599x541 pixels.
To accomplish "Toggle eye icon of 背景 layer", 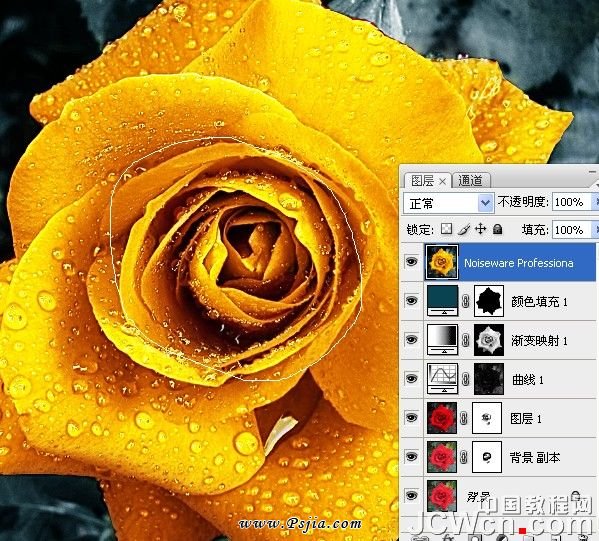I will click(x=411, y=495).
